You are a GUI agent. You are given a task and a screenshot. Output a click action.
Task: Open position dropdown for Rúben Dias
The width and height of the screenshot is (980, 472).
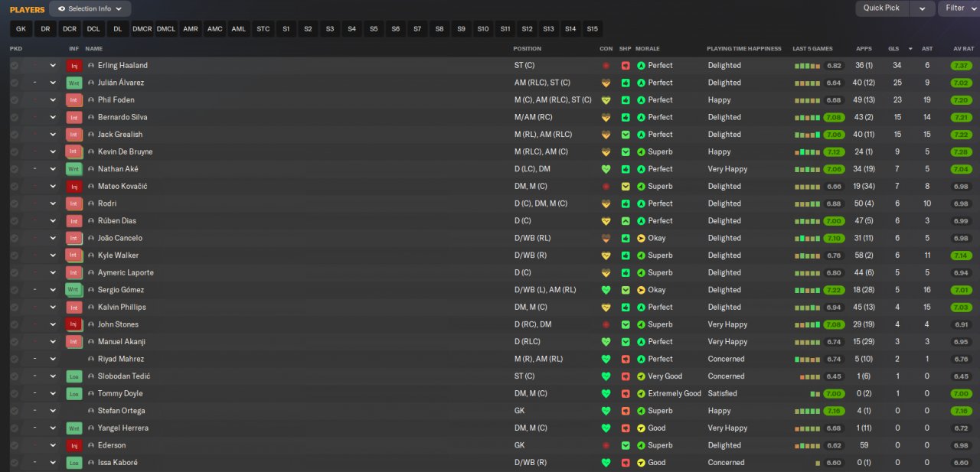tap(53, 221)
